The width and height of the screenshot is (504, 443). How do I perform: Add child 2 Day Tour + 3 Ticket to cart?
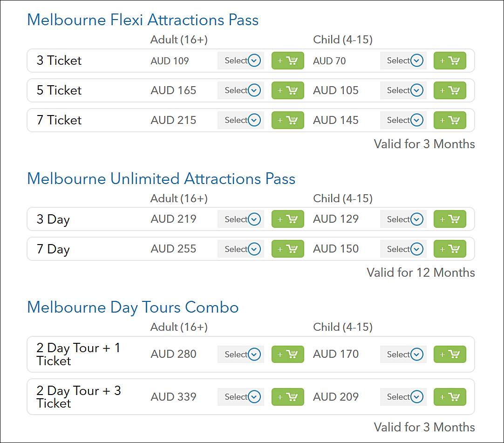[450, 397]
